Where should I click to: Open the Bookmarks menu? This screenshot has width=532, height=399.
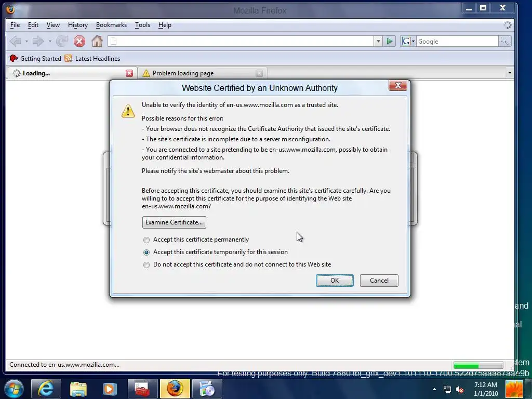111,25
